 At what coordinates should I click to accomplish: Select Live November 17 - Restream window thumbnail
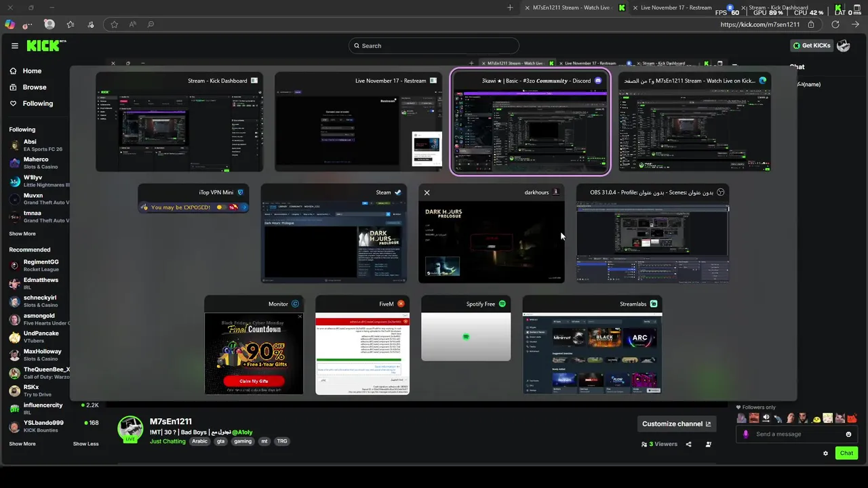click(358, 122)
